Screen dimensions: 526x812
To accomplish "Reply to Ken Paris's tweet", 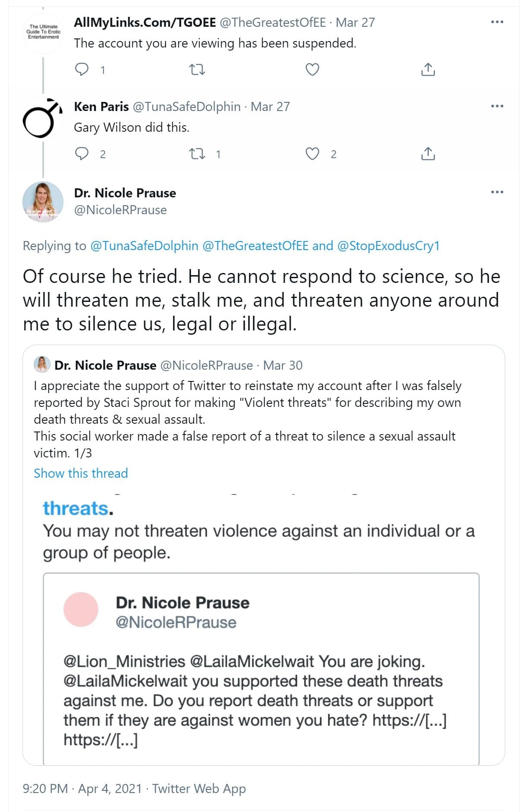I will tap(82, 153).
